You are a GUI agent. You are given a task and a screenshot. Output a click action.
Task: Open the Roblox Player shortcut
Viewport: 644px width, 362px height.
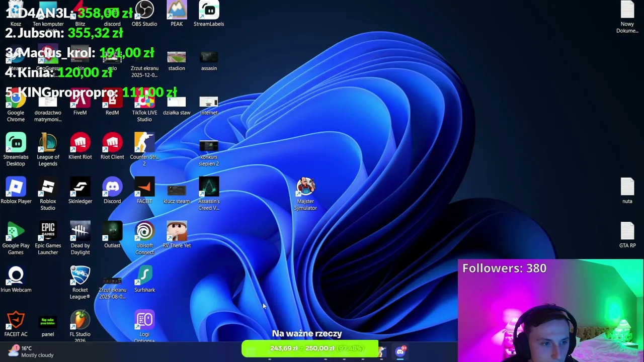tap(16, 191)
